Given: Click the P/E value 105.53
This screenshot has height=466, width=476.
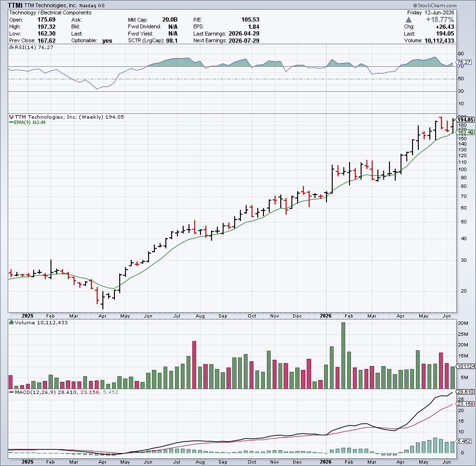Looking at the screenshot, I should coord(250,20).
